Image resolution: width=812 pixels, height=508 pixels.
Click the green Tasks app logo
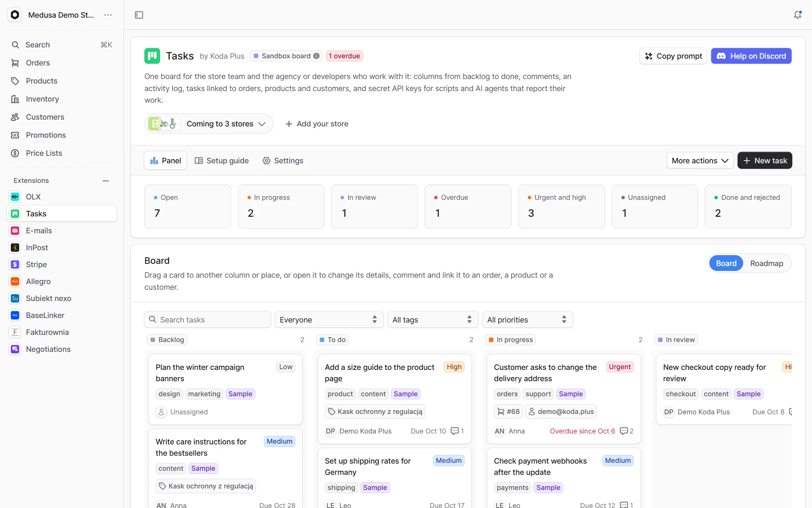pyautogui.click(x=152, y=56)
